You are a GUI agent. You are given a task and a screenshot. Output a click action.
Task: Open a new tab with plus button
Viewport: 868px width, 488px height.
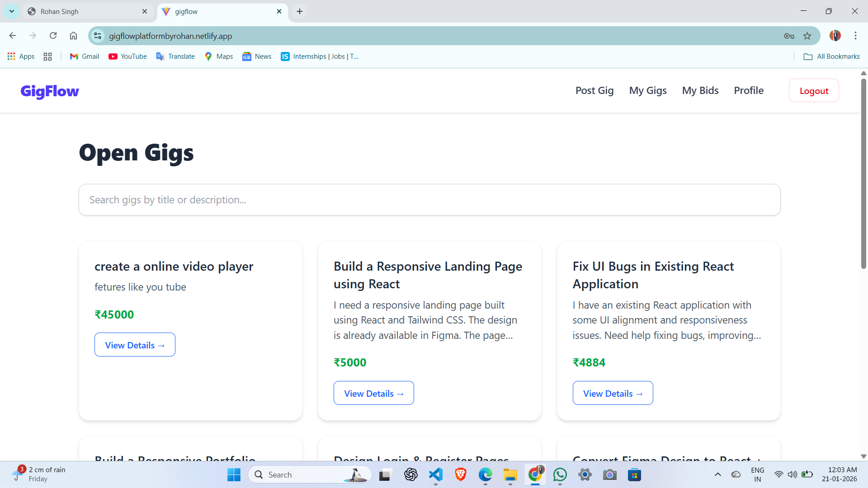(300, 11)
